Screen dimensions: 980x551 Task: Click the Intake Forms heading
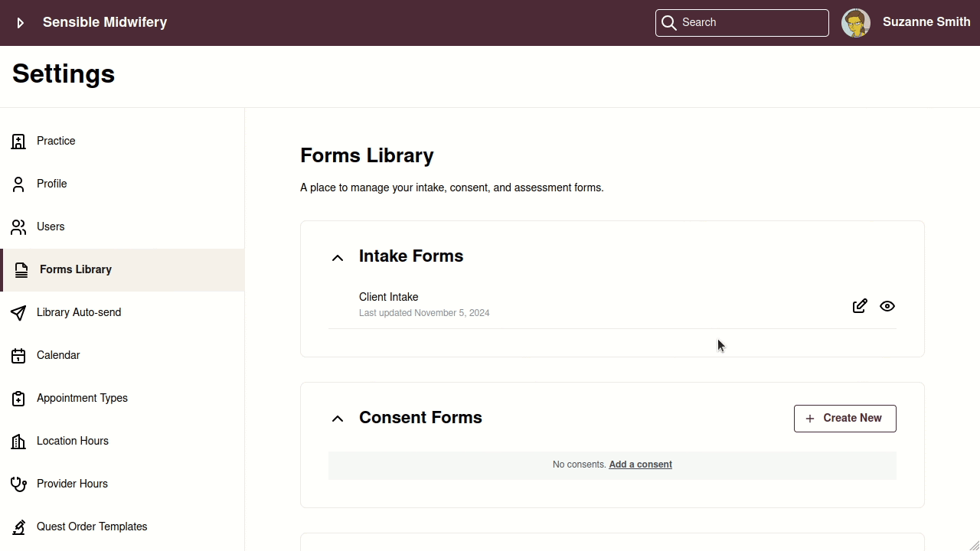point(411,256)
